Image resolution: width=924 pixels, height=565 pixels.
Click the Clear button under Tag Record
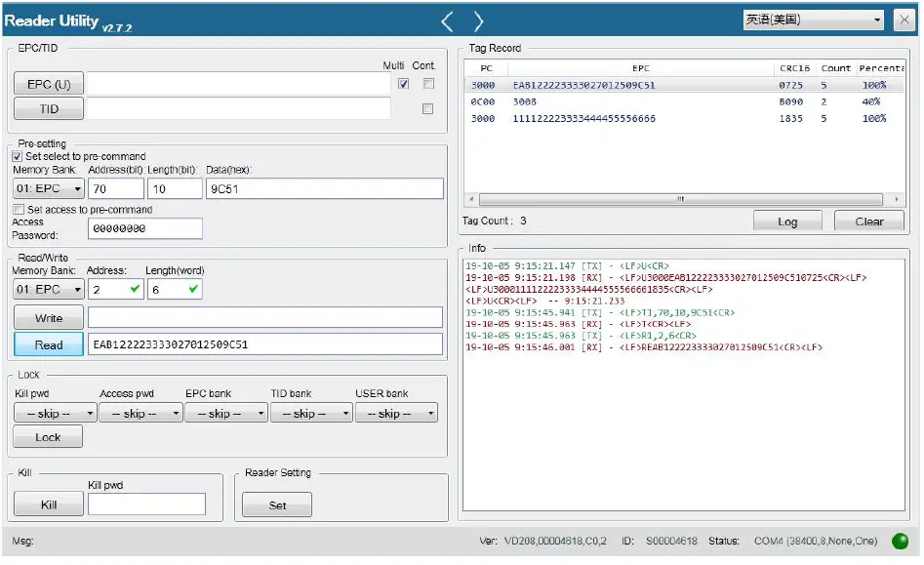coord(868,222)
